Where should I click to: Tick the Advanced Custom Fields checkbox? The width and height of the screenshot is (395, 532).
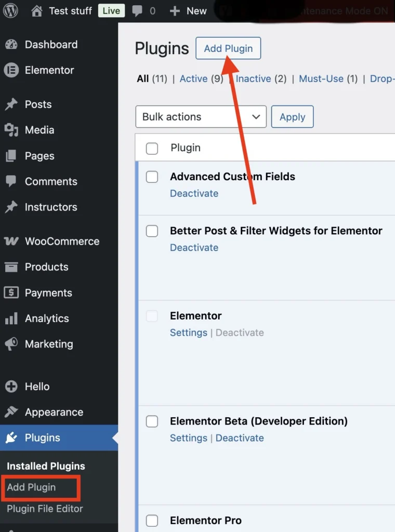[x=152, y=177]
